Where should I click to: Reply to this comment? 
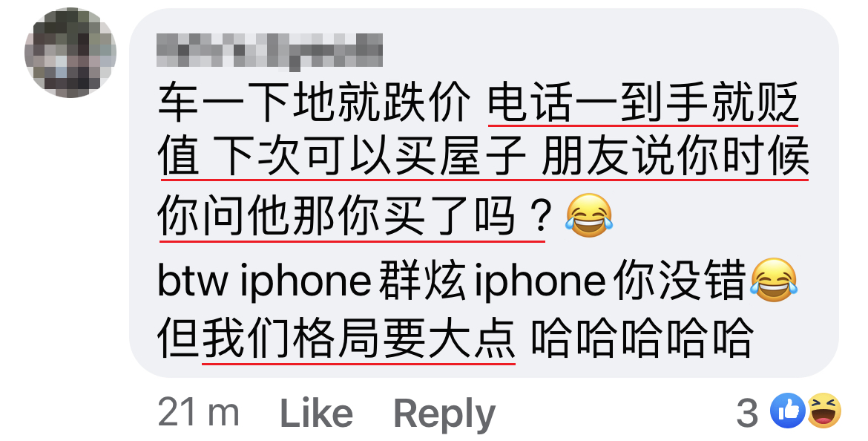(x=444, y=414)
